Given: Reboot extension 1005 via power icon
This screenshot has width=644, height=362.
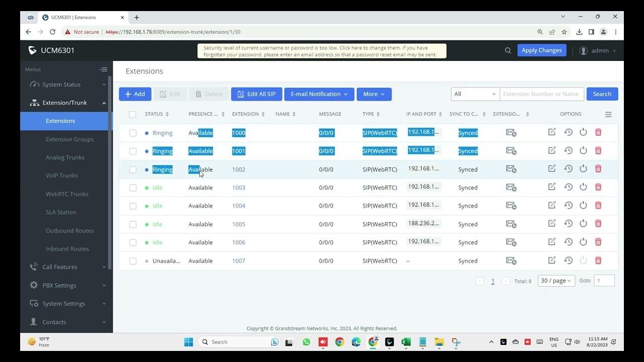Looking at the screenshot, I should (x=583, y=224).
